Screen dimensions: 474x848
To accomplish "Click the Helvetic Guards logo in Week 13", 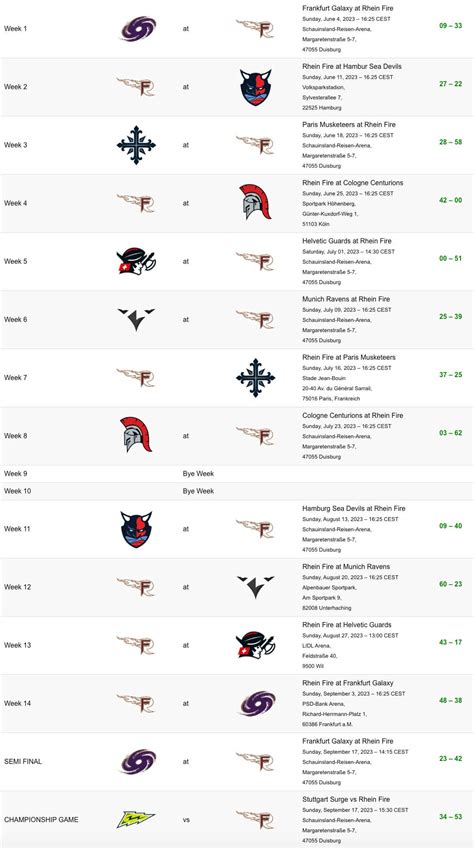I will click(255, 645).
